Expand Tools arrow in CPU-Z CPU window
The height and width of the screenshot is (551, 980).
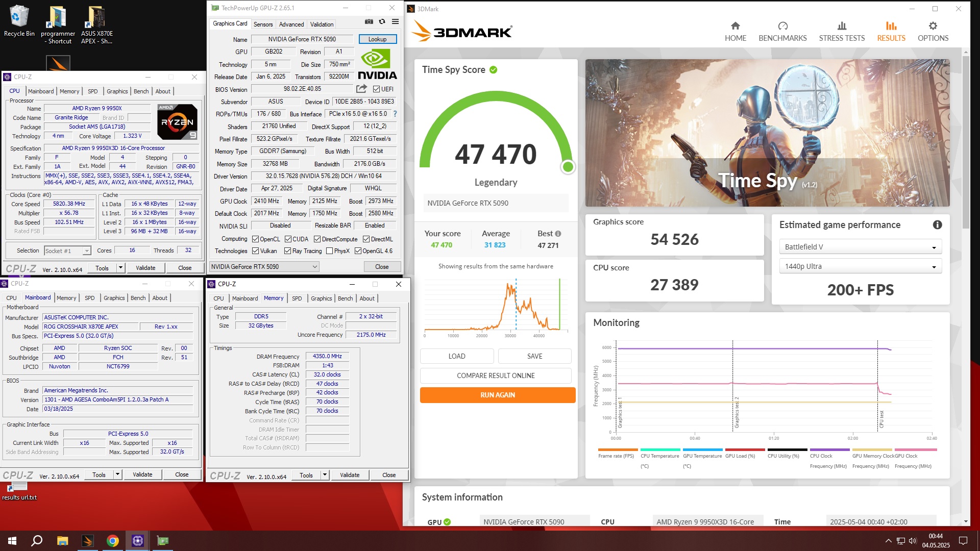coord(120,268)
